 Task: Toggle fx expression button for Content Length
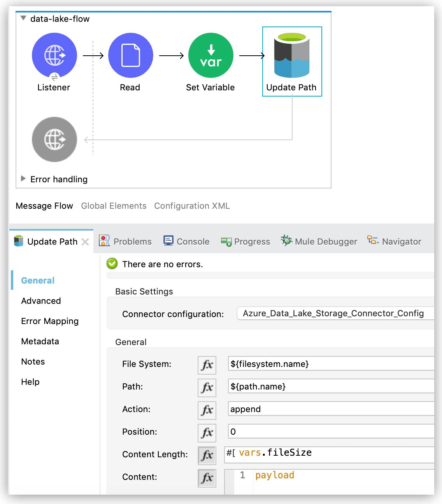(x=207, y=455)
